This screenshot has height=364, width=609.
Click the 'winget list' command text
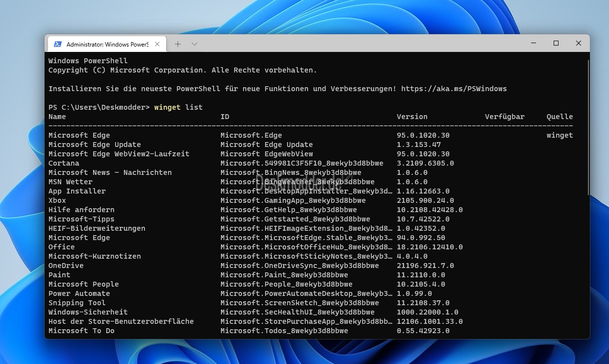(x=178, y=107)
